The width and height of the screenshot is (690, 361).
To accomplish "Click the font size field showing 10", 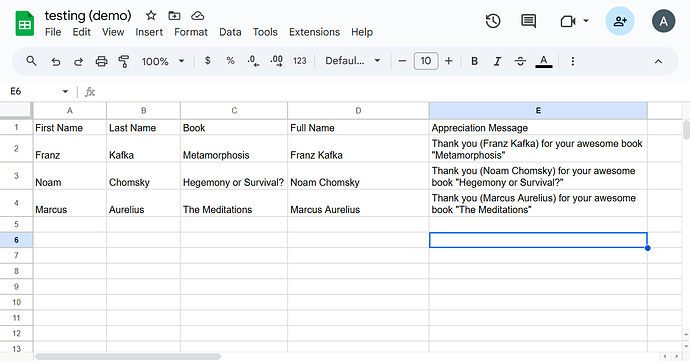I will (x=426, y=61).
